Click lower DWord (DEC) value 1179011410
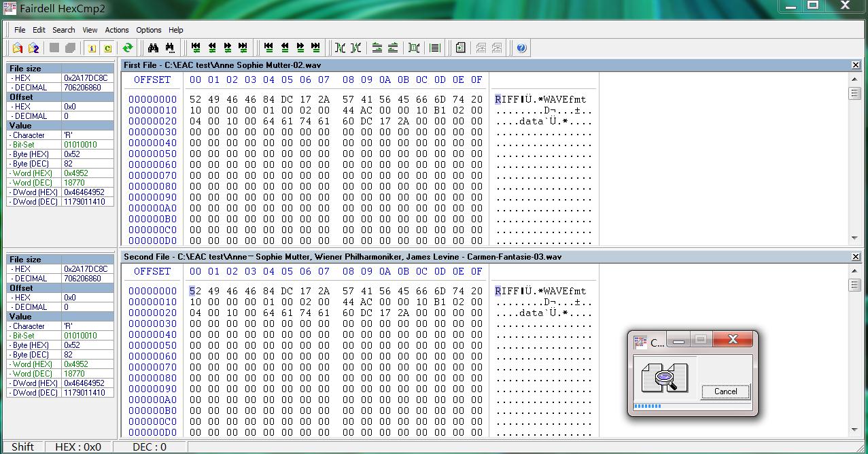868x454 pixels. (x=84, y=393)
